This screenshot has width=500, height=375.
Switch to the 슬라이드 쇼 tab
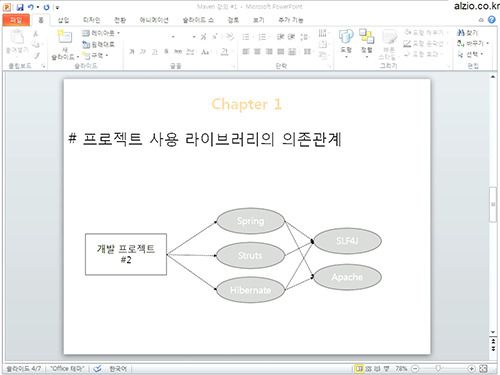pos(198,20)
